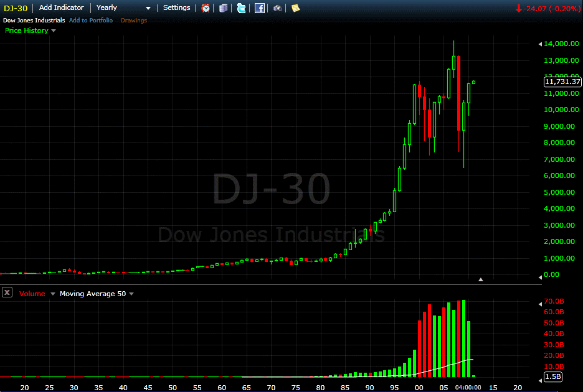Click the DJ-30 ticker symbol
This screenshot has width=583, height=392.
point(16,8)
